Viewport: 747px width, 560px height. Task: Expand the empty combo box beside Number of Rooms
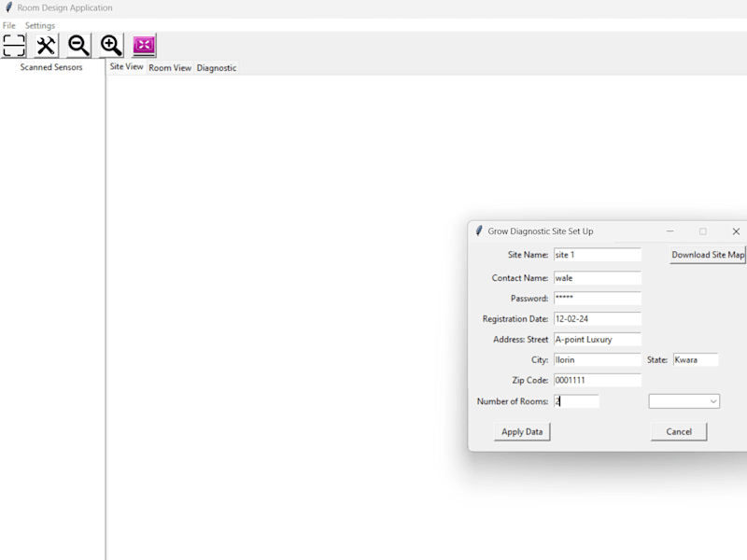coord(684,401)
